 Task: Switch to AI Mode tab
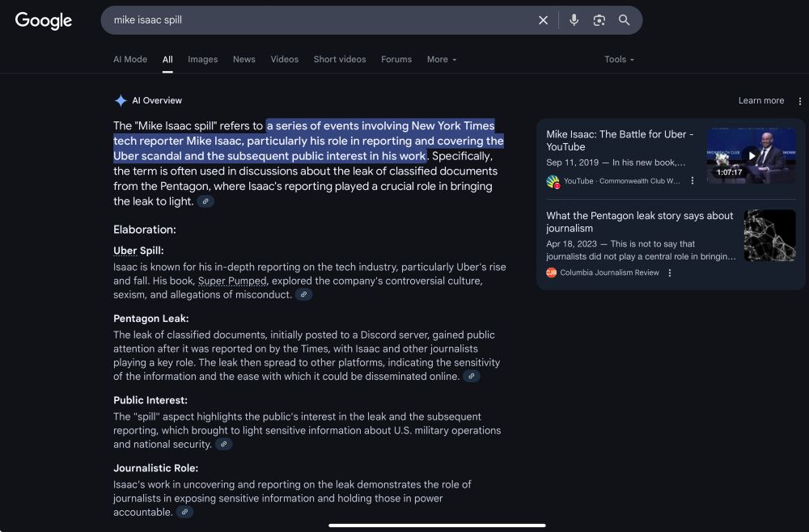point(130,59)
